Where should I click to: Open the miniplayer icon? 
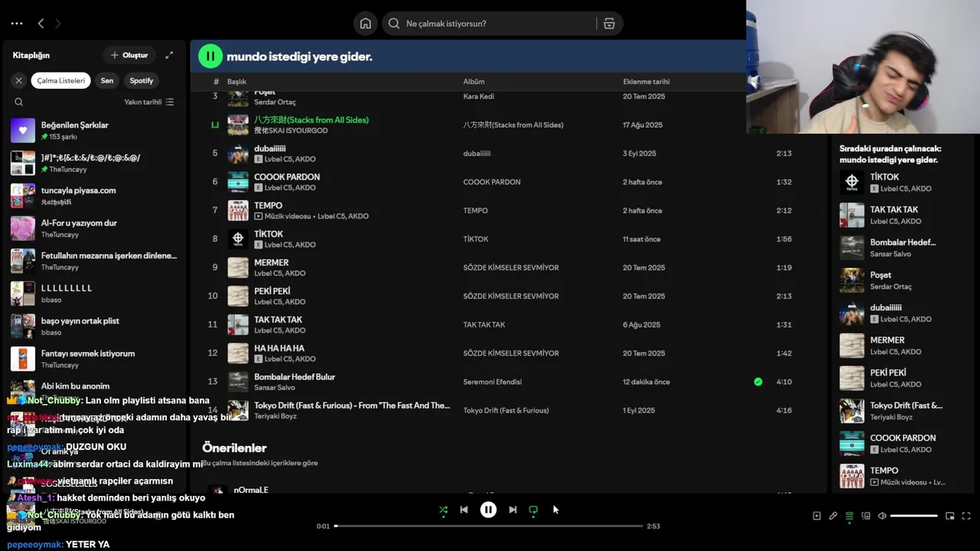point(950,516)
